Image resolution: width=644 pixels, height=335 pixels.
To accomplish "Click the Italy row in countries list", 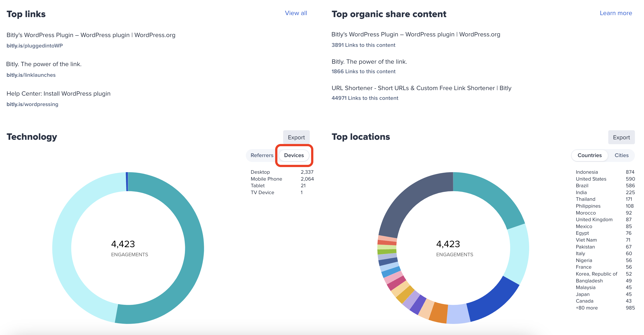I will (604, 254).
